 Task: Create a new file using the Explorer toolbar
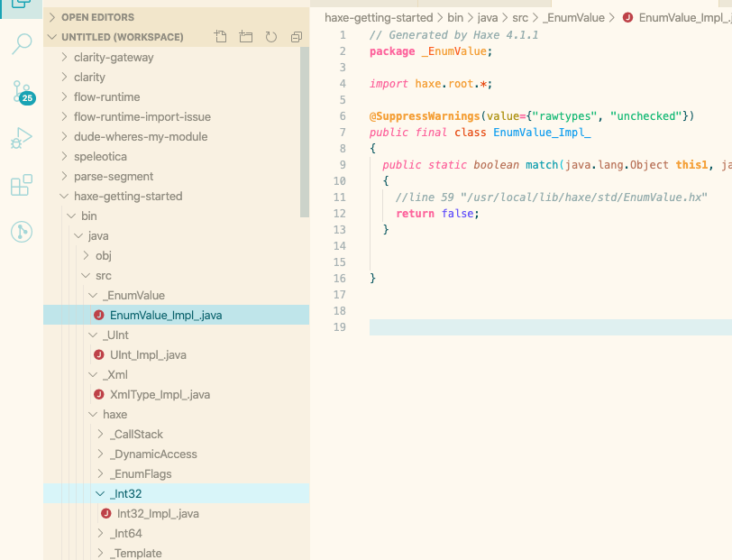click(x=220, y=36)
